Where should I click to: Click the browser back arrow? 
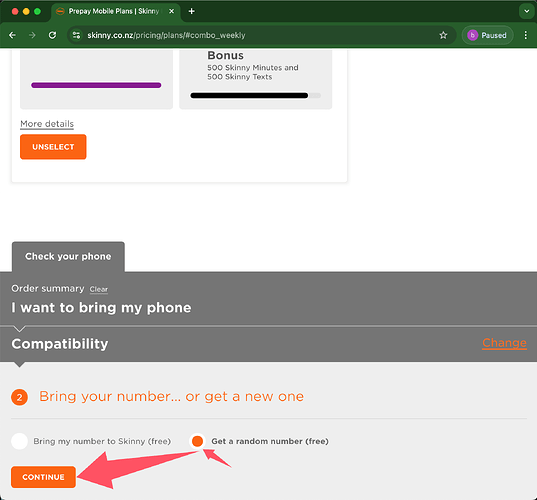(12, 35)
